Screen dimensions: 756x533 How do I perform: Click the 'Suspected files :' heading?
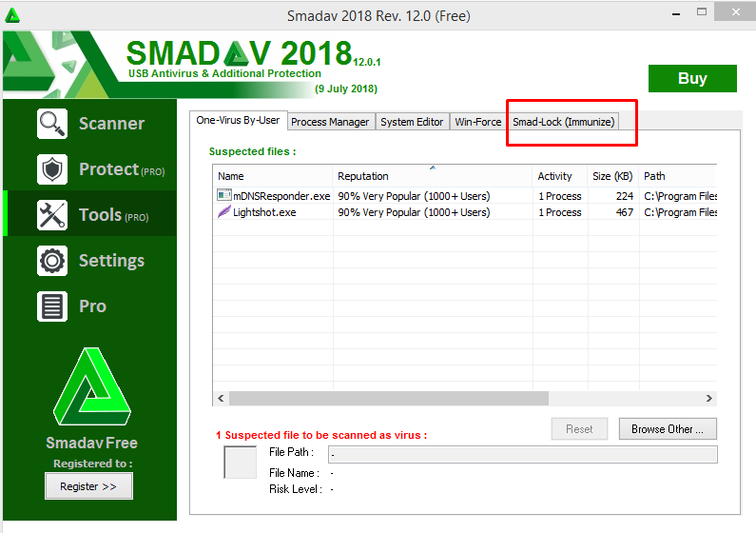click(x=252, y=151)
